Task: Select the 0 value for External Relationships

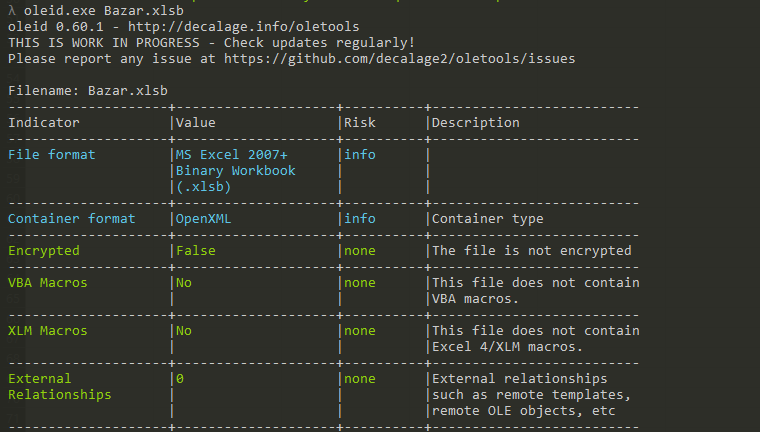Action: pos(180,379)
